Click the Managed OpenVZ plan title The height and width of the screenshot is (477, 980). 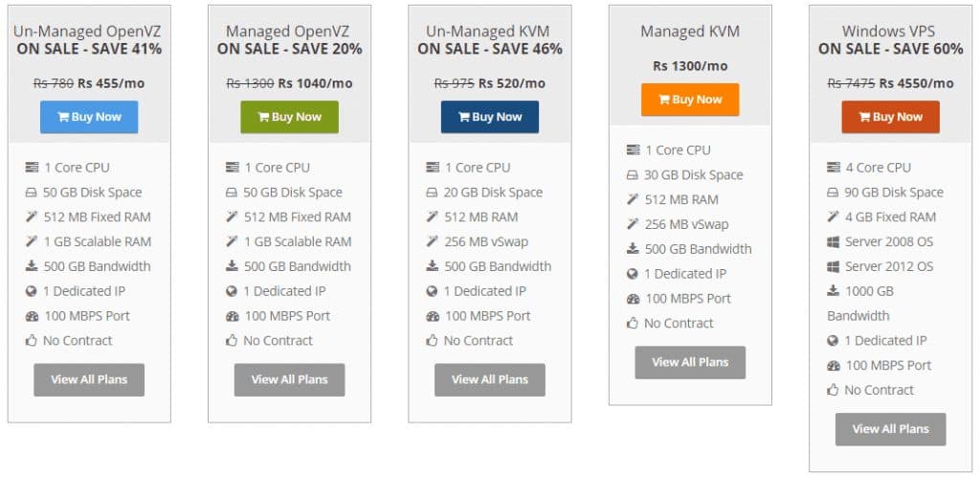pyautogui.click(x=287, y=32)
